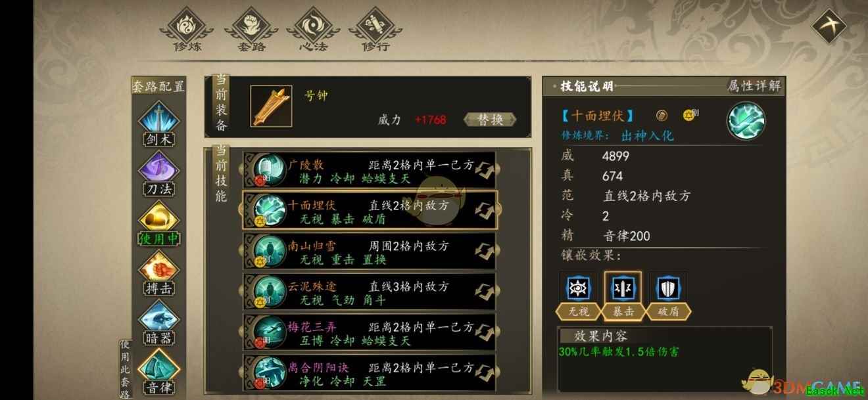The width and height of the screenshot is (868, 400).
Task: Switch to the 技能说明 tab
Action: (587, 86)
